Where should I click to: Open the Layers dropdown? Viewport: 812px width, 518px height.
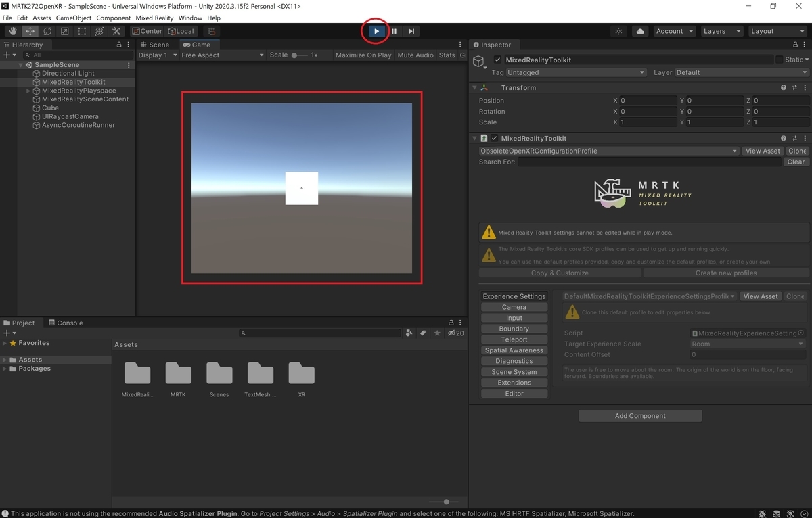tap(721, 31)
